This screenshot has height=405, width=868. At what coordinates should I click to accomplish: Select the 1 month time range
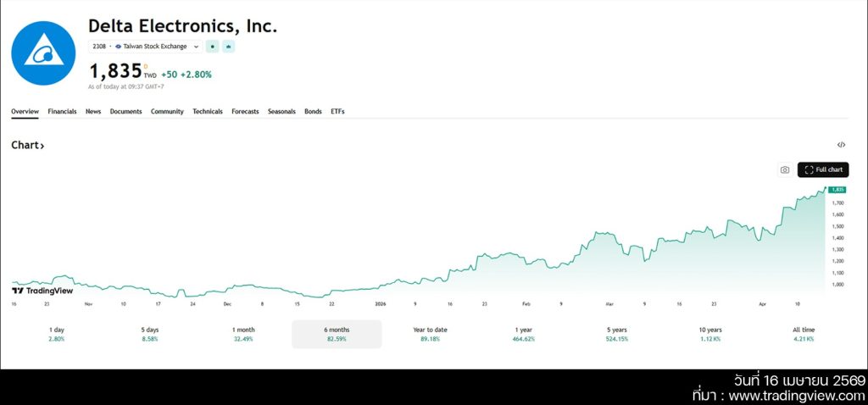[243, 334]
